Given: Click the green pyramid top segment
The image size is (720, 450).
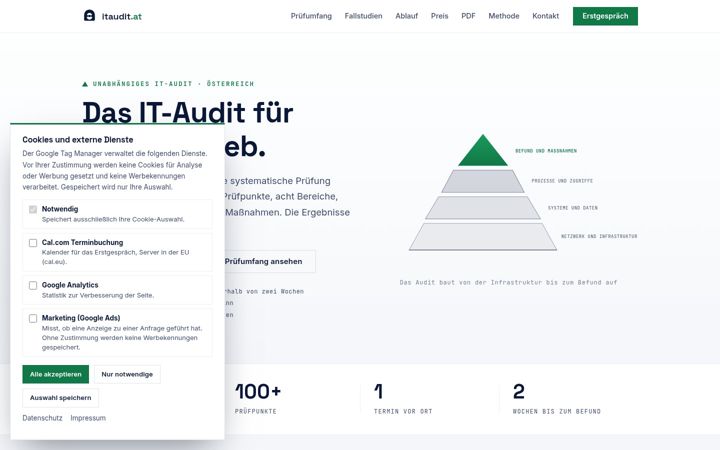Looking at the screenshot, I should click(483, 153).
